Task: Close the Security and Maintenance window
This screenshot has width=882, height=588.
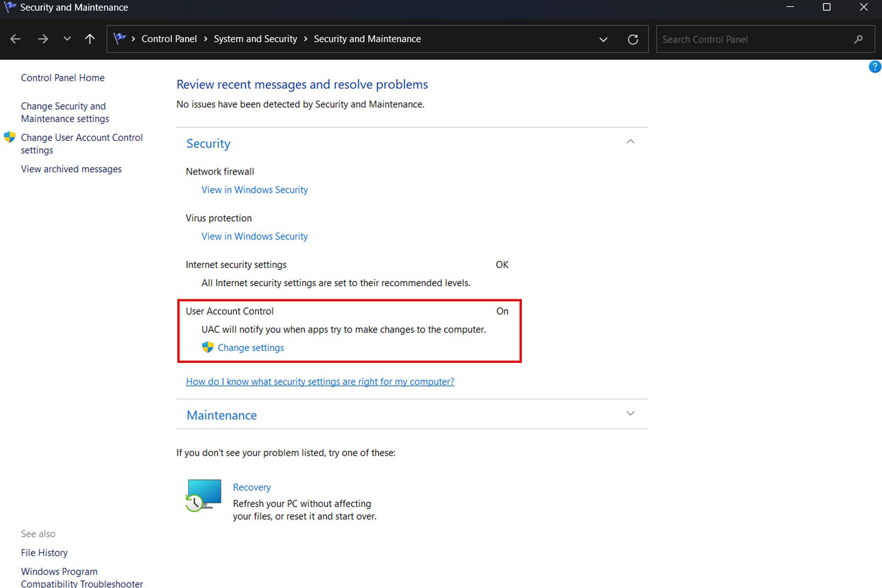Action: [x=864, y=7]
